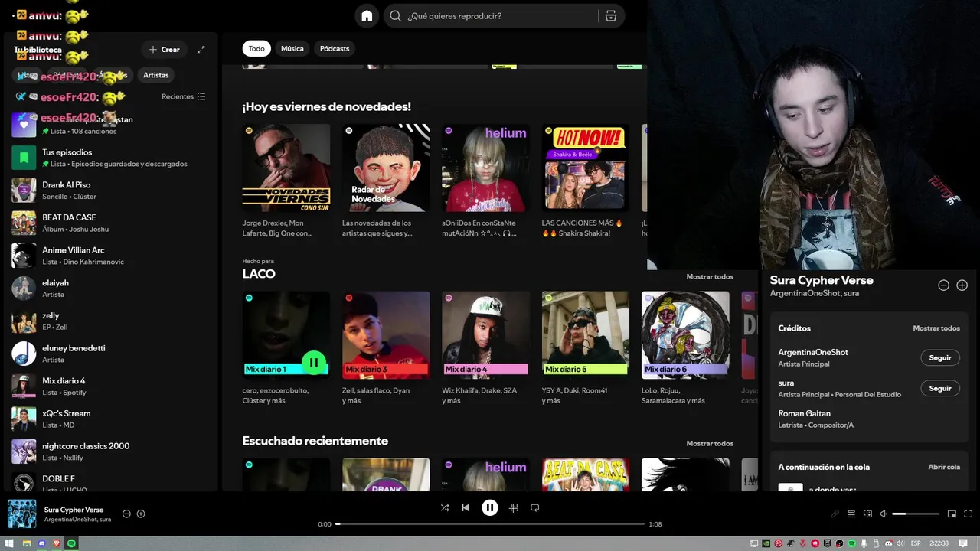Click the NVIDIA icon in system tray
The width and height of the screenshot is (980, 551).
(x=766, y=543)
